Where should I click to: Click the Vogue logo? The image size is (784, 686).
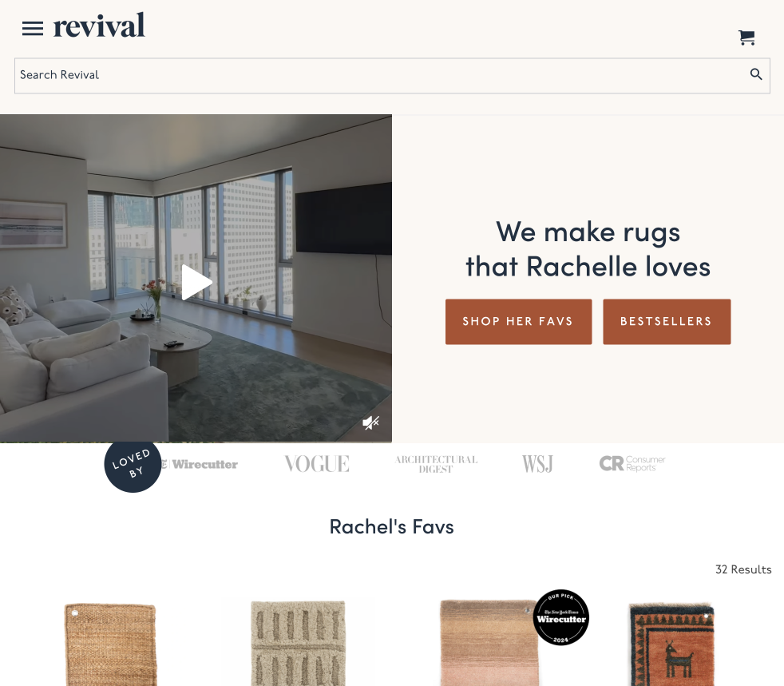pyautogui.click(x=317, y=464)
